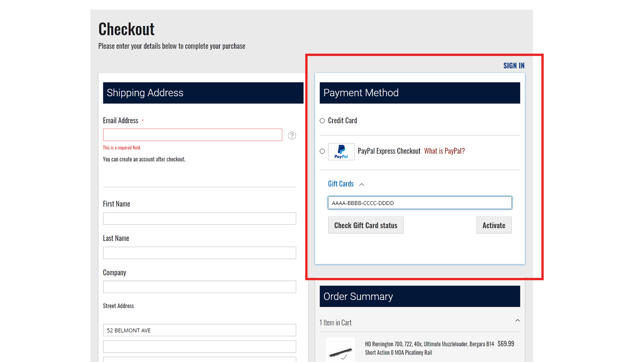Click the Gift Cards heading link
Image resolution: width=644 pixels, height=362 pixels.
click(340, 184)
